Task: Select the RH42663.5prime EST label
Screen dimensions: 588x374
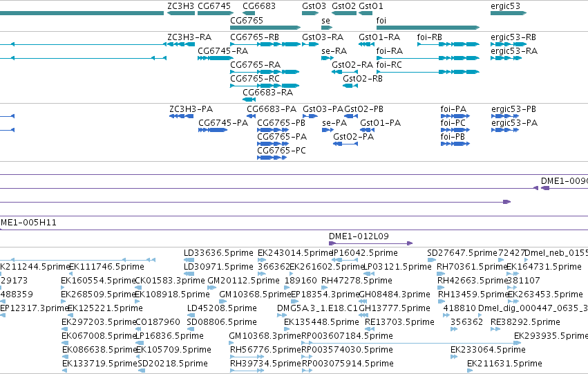Action: click(x=472, y=281)
